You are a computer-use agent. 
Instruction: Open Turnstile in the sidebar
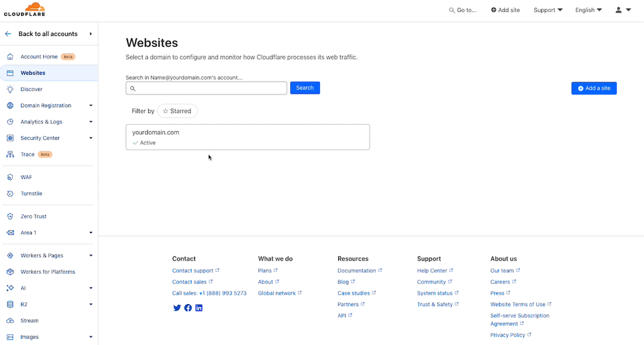point(32,194)
